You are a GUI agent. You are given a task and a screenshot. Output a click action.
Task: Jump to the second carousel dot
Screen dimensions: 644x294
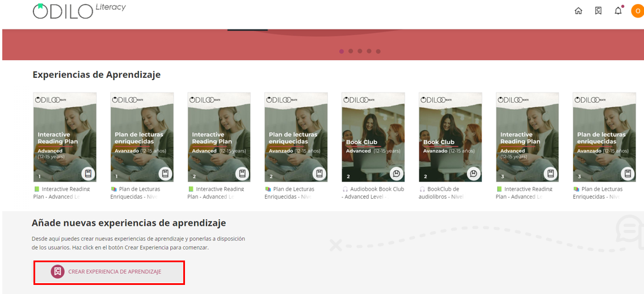(350, 51)
